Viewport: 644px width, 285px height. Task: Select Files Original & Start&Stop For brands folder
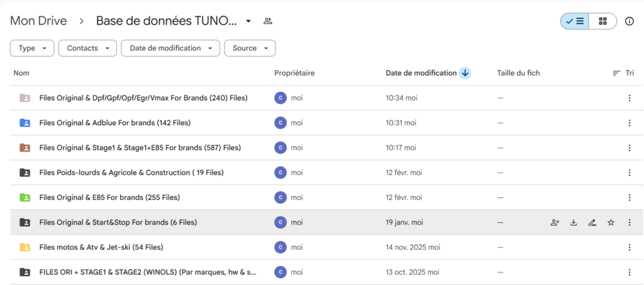[x=118, y=223]
